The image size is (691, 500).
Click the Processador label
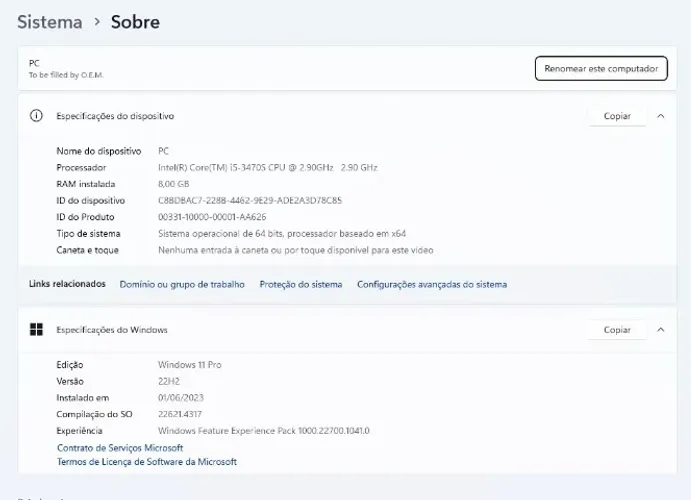pyautogui.click(x=81, y=167)
